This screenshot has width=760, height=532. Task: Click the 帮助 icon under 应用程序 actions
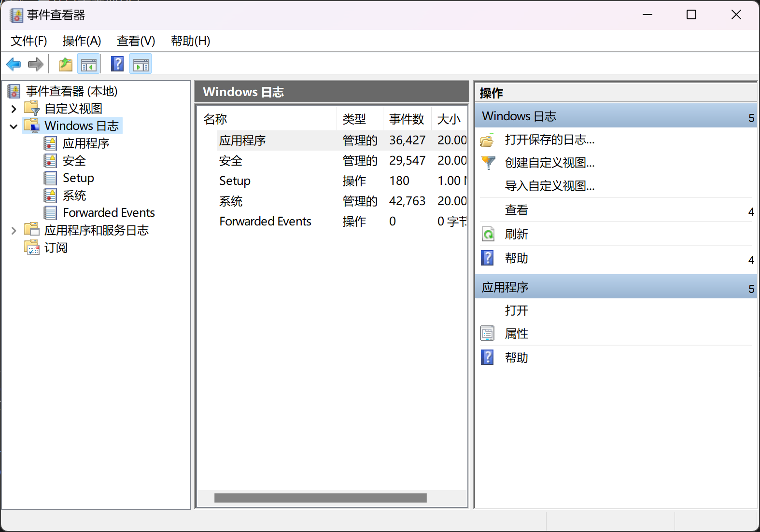pyautogui.click(x=488, y=357)
